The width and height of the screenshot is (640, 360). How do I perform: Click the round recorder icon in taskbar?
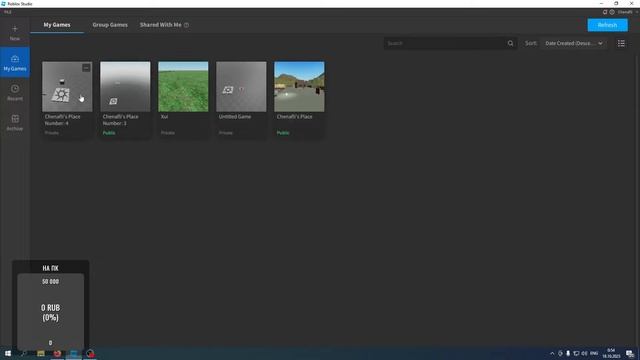coord(90,353)
